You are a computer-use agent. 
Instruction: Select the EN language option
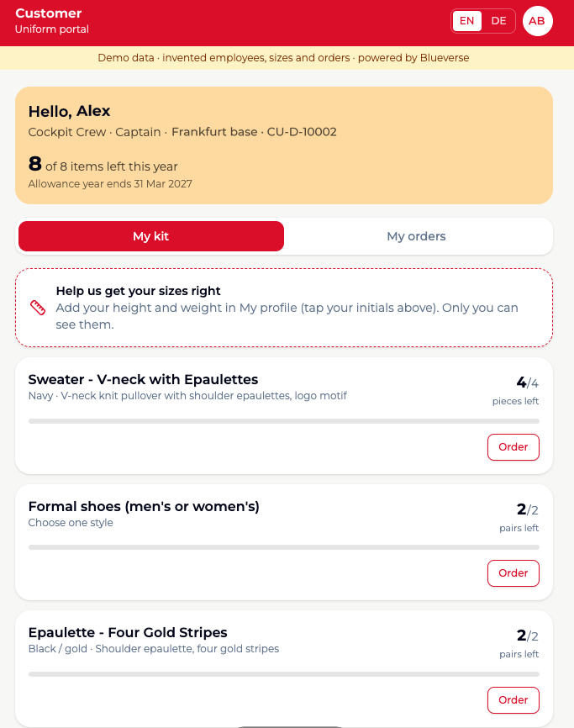click(x=466, y=21)
